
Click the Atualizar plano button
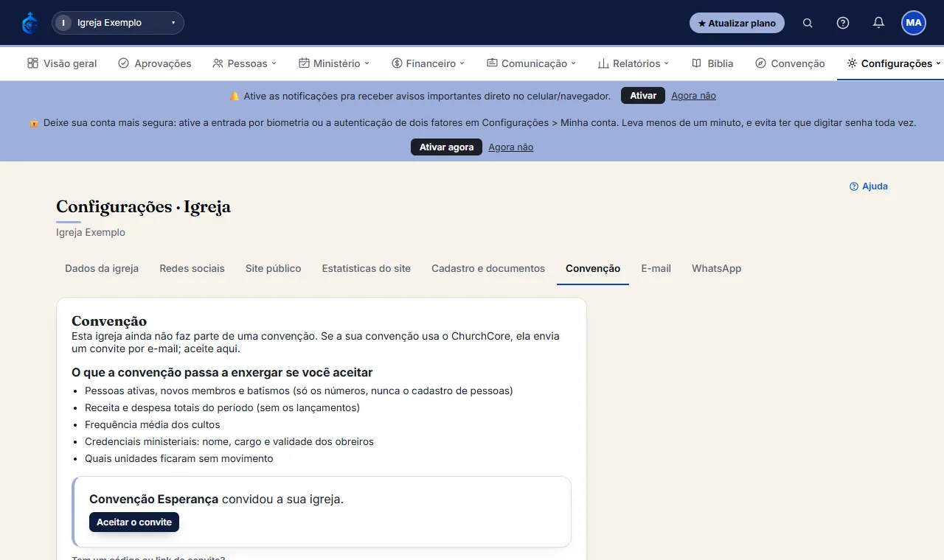point(737,23)
